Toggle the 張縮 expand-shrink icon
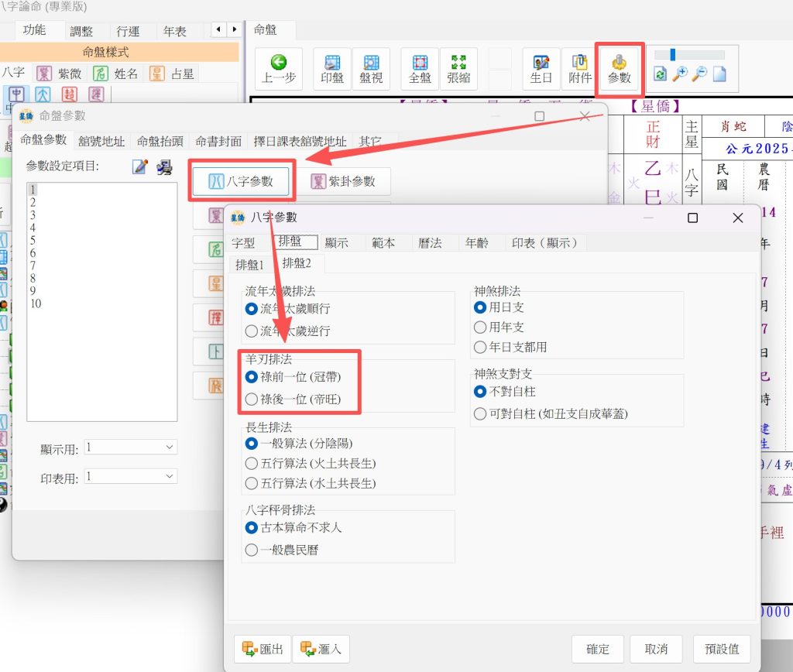 (x=458, y=69)
